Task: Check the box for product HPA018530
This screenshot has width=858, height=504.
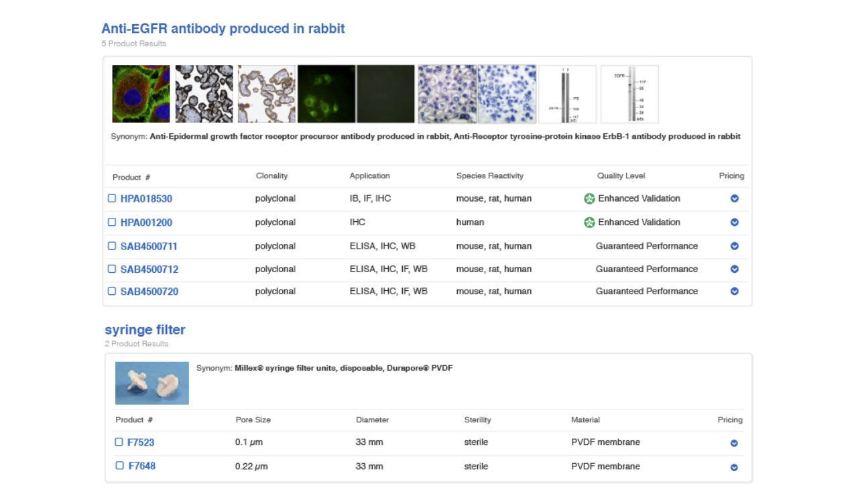Action: coord(112,198)
